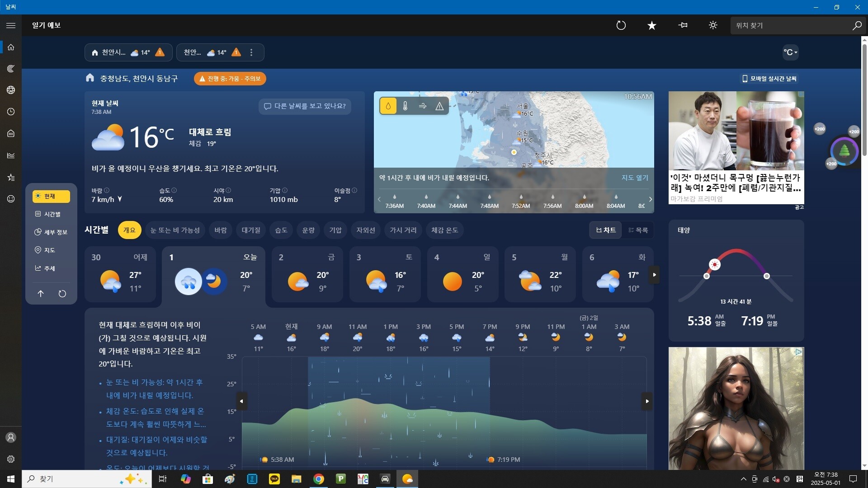
Task: Select the 자외선 hourly tab
Action: click(366, 230)
